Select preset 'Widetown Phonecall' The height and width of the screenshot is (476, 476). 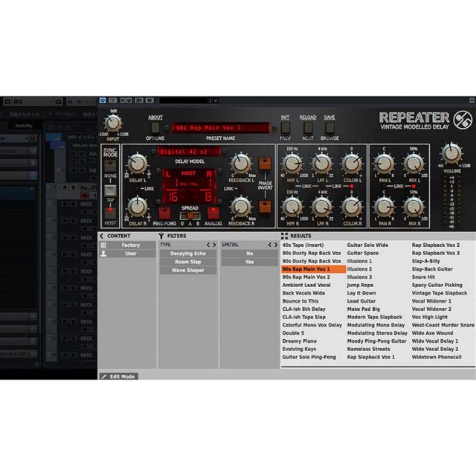point(437,357)
